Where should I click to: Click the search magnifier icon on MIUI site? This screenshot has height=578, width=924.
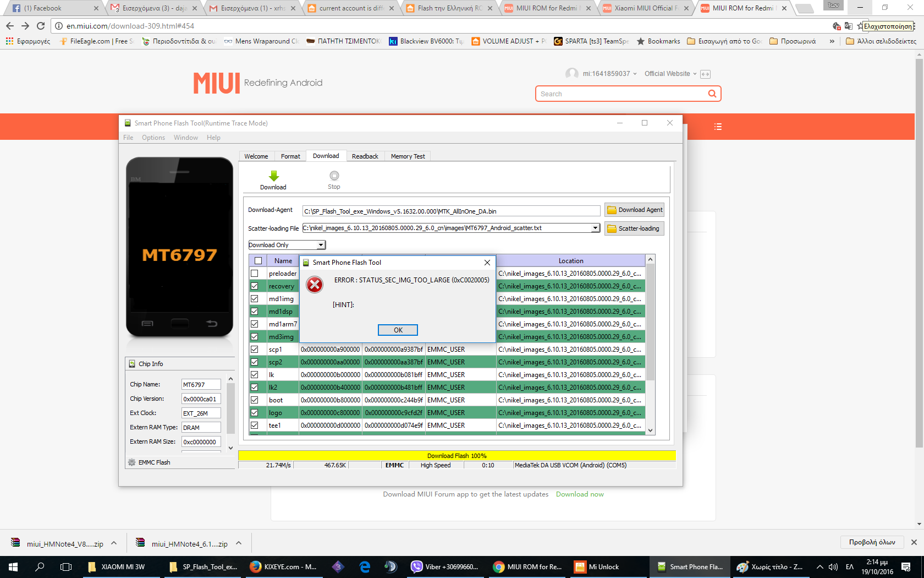[x=712, y=94]
